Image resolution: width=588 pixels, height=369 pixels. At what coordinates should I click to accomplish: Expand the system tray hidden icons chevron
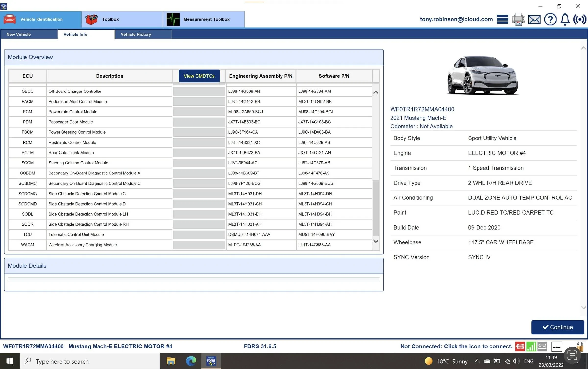click(477, 361)
